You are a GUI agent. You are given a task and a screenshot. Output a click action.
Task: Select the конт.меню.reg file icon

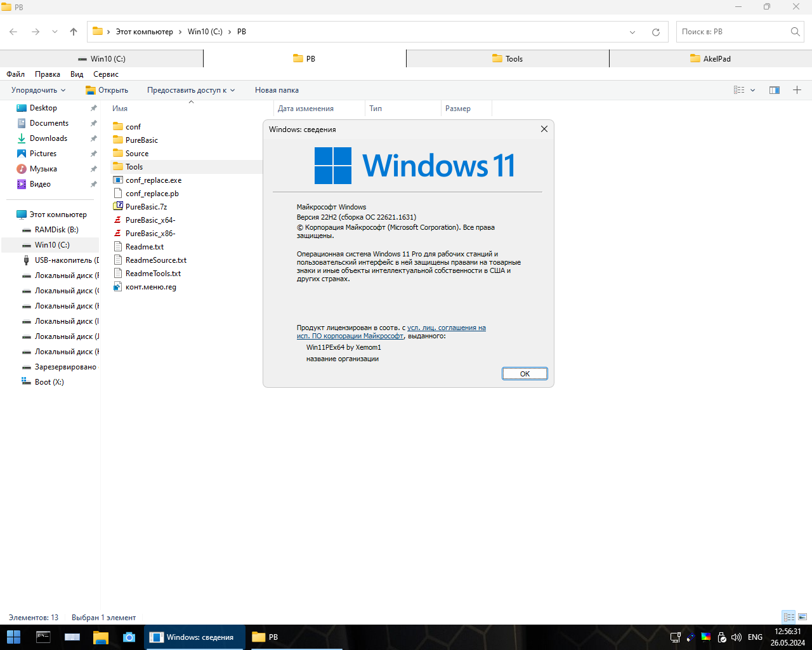tap(118, 286)
